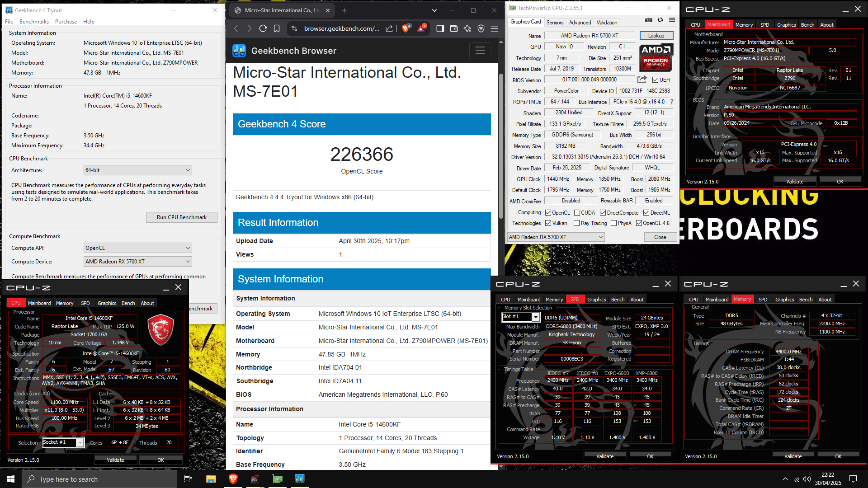Open Bench tab in Mainboard CPU-Z window
This screenshot has width=868, height=488.
(807, 25)
